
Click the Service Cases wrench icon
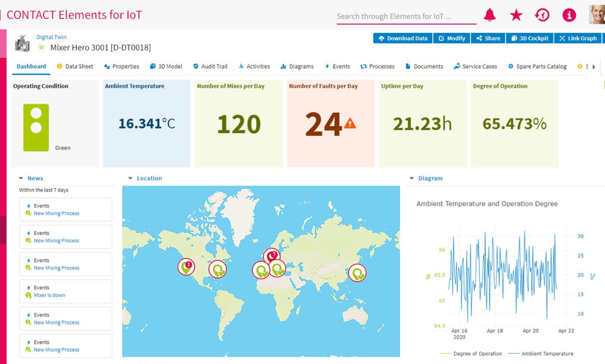click(x=456, y=66)
